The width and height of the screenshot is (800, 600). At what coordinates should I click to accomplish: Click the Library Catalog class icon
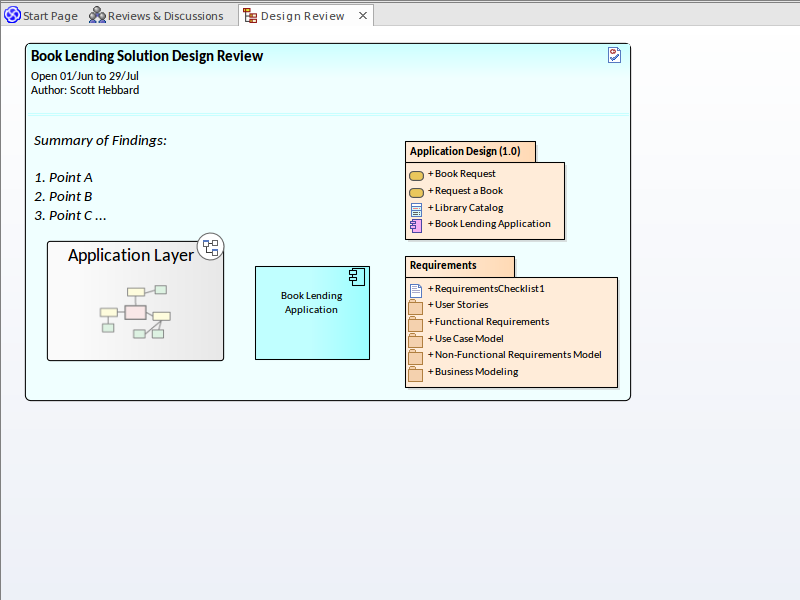pos(416,209)
